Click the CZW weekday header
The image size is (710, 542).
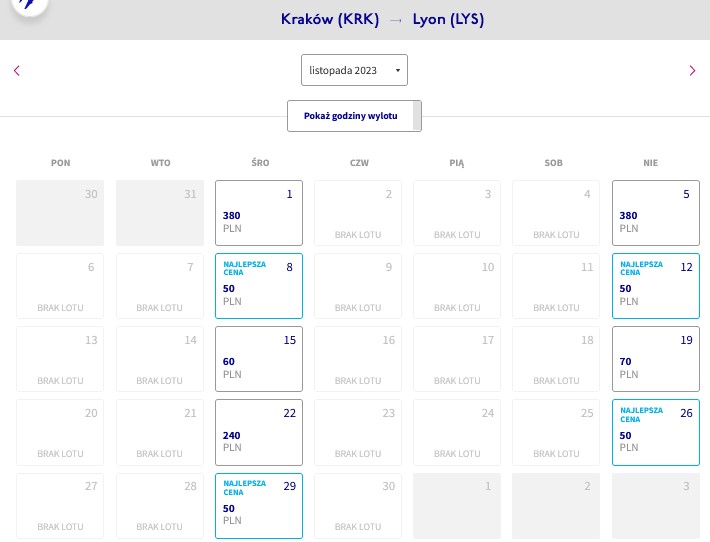360,163
